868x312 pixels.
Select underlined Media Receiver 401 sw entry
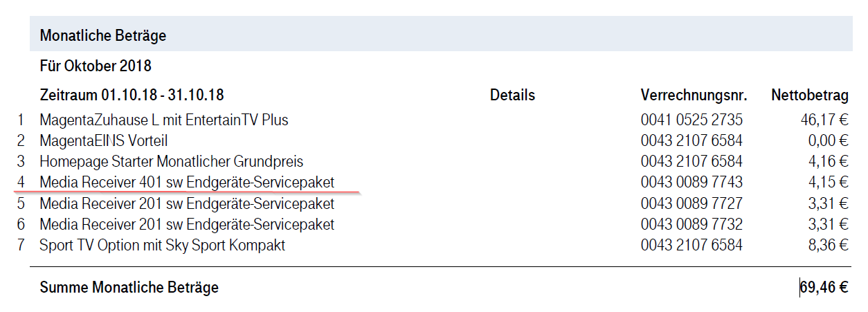[x=187, y=183]
